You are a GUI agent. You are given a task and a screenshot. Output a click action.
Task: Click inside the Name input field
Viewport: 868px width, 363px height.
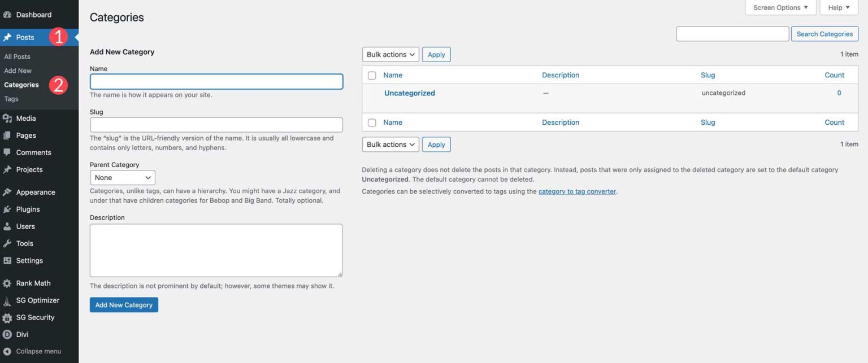(x=216, y=81)
